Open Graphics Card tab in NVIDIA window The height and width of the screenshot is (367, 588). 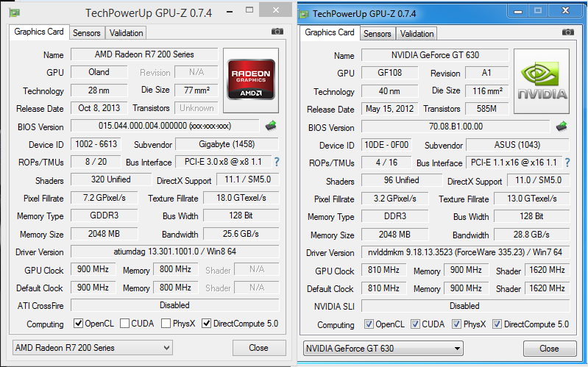click(330, 32)
